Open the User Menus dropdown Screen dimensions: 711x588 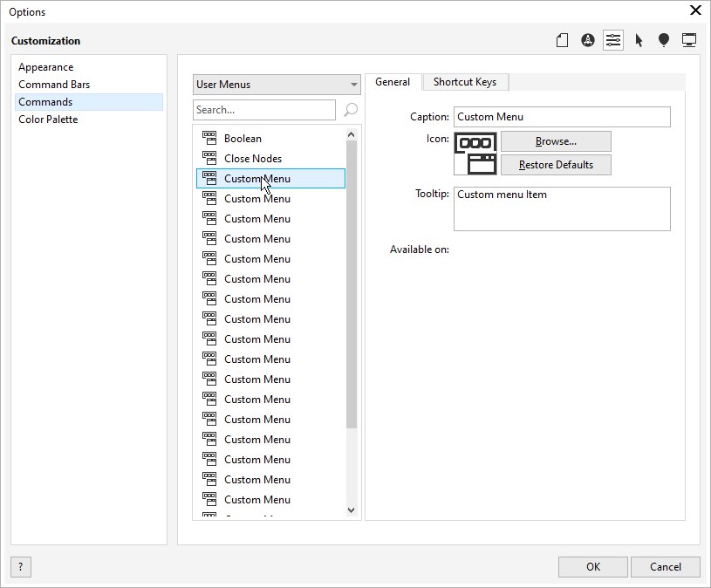pyautogui.click(x=277, y=85)
